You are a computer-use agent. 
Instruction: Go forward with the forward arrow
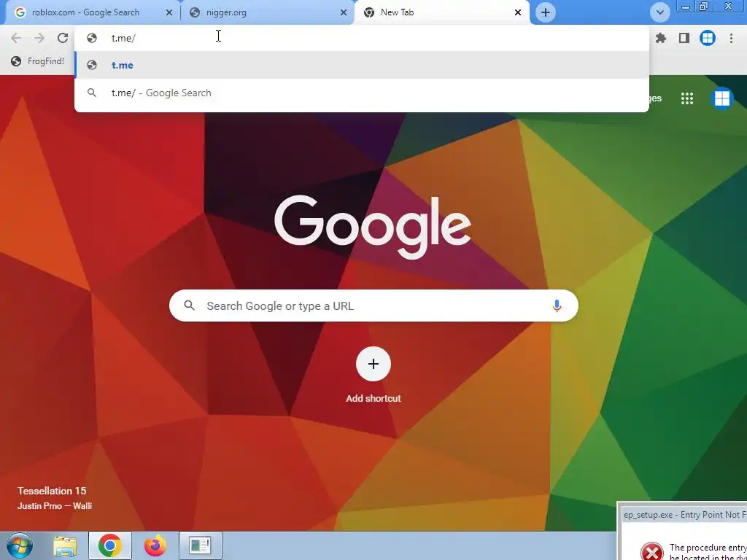click(39, 38)
